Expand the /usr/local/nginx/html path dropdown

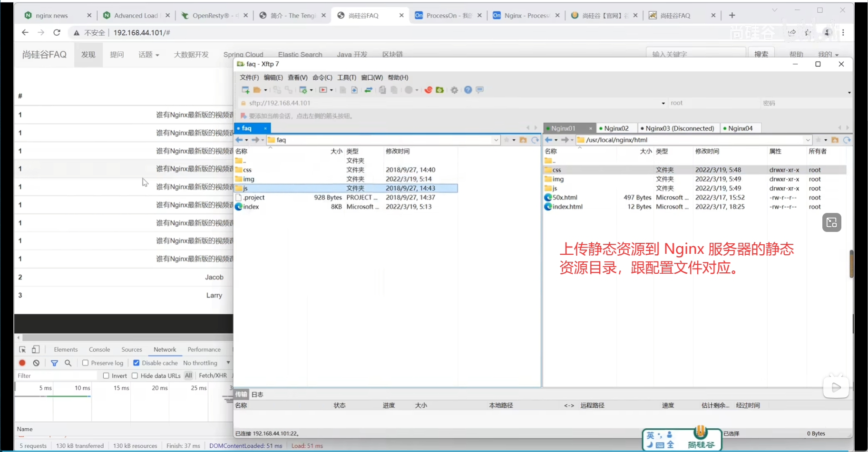(808, 140)
